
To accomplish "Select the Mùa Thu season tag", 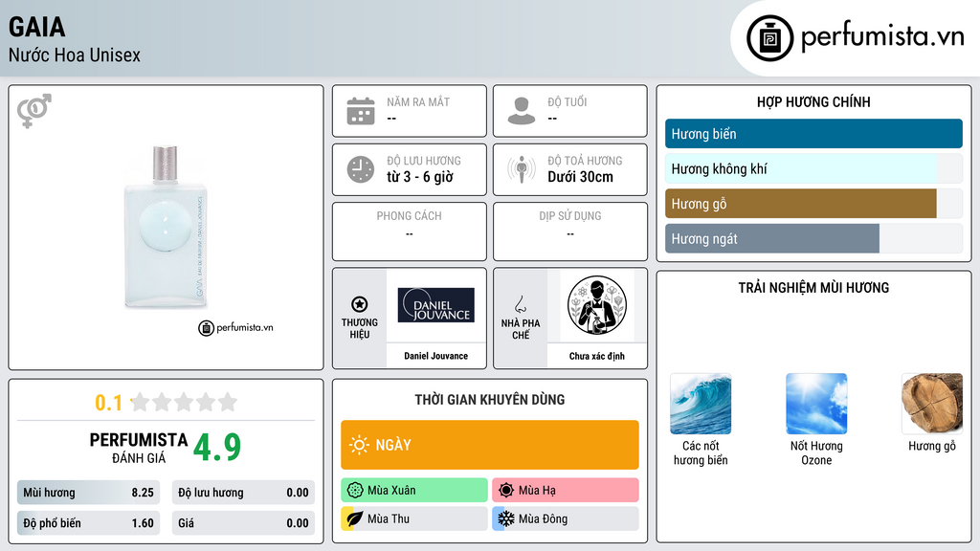I will point(414,518).
